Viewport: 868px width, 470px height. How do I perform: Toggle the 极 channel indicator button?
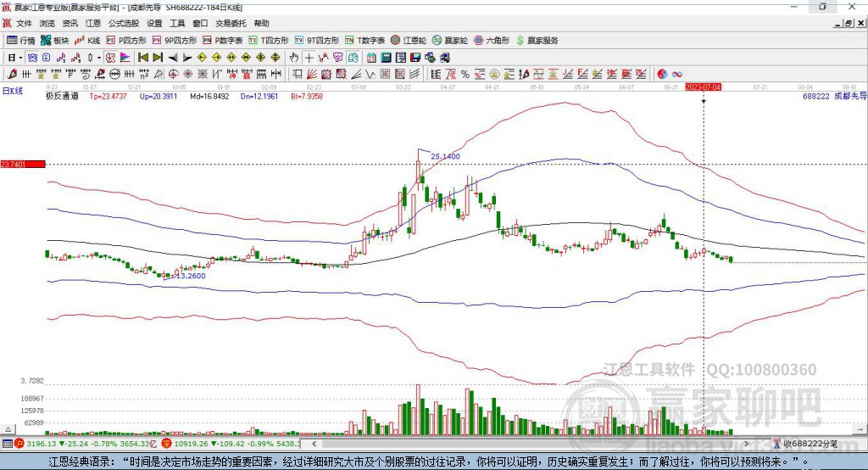(111, 58)
